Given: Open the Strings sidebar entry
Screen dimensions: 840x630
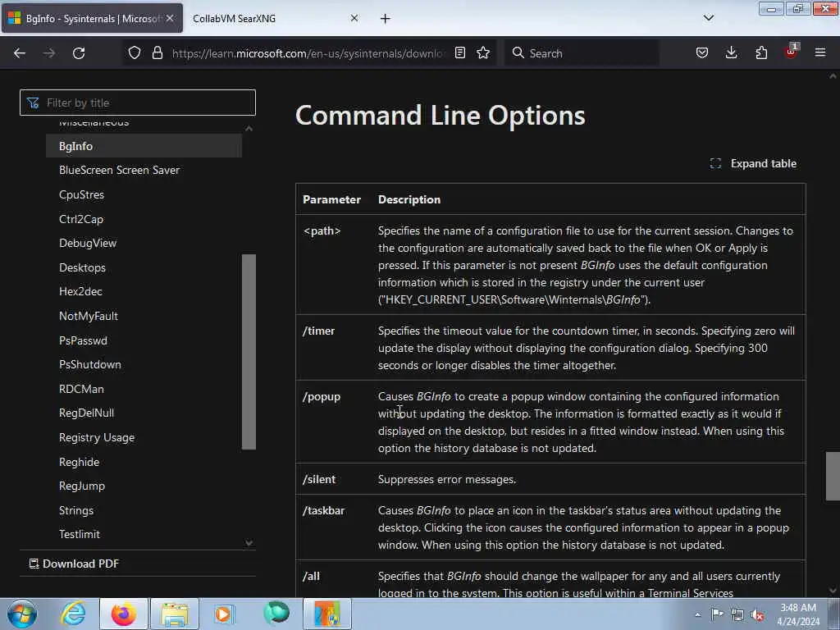Looking at the screenshot, I should pyautogui.click(x=76, y=510).
